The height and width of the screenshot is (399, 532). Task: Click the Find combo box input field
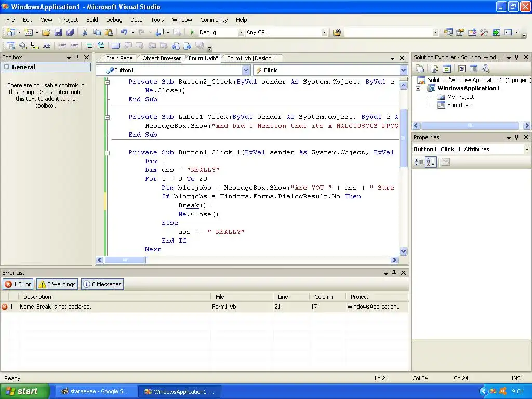coord(388,33)
